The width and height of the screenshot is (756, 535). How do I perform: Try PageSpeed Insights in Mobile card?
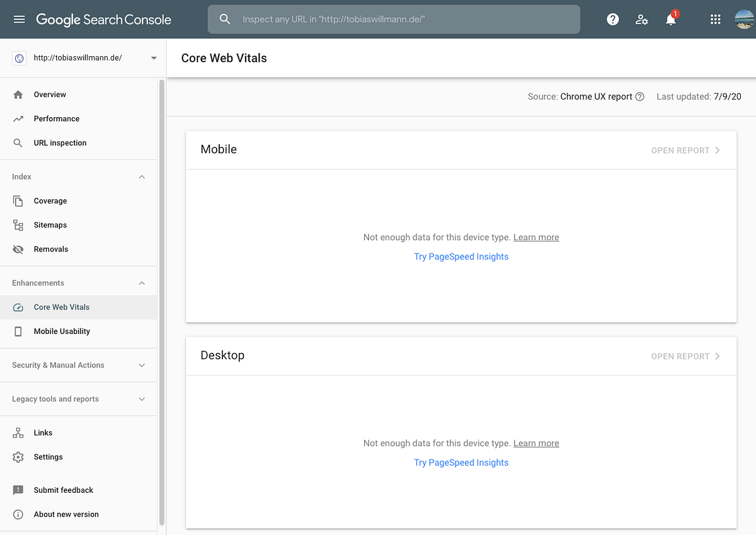click(461, 256)
